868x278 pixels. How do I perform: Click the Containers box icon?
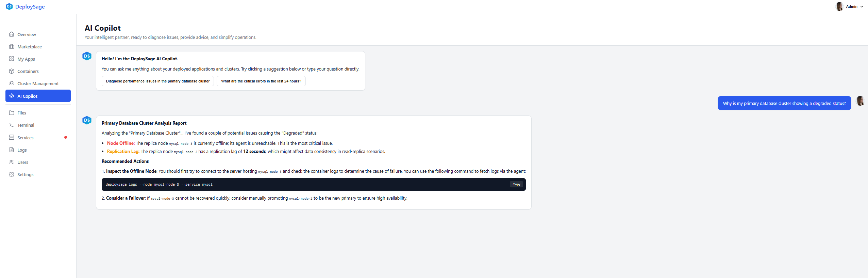click(x=12, y=71)
